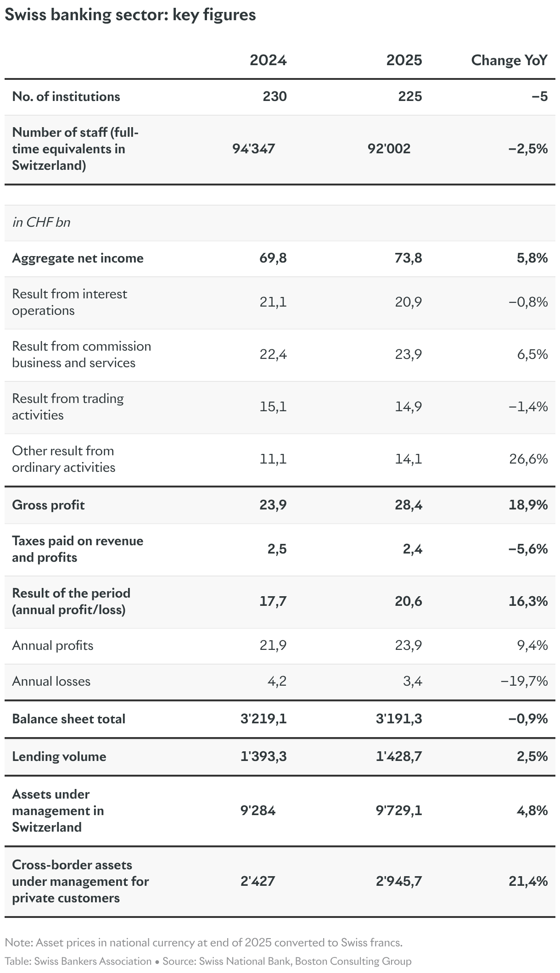The image size is (560, 973).
Task: Click the 20,6 result of the period value
Action: (x=409, y=601)
